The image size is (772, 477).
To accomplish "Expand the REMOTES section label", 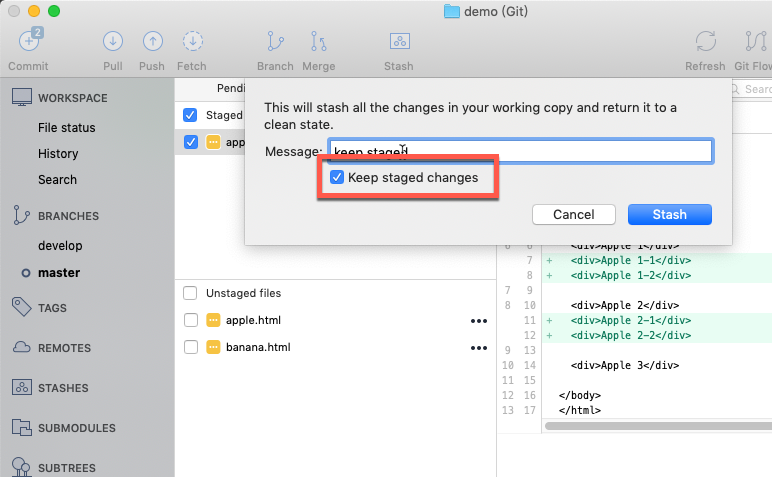I will pyautogui.click(x=64, y=348).
